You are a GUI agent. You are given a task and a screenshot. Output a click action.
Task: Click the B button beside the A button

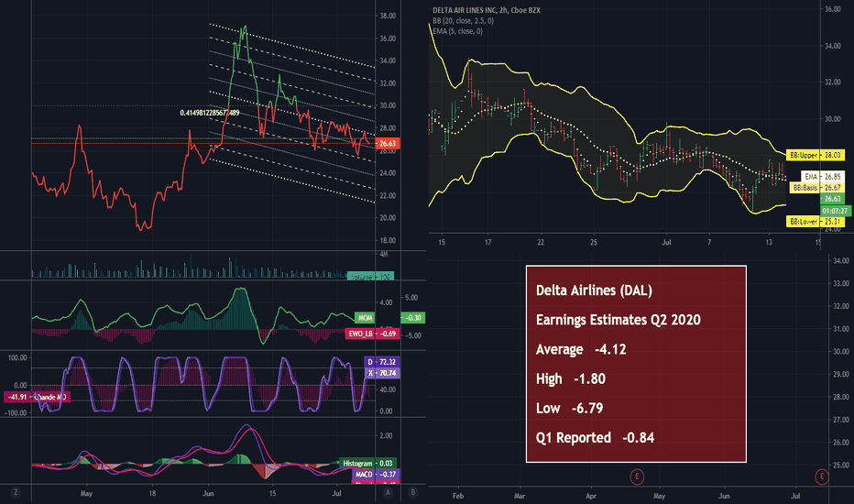click(413, 493)
